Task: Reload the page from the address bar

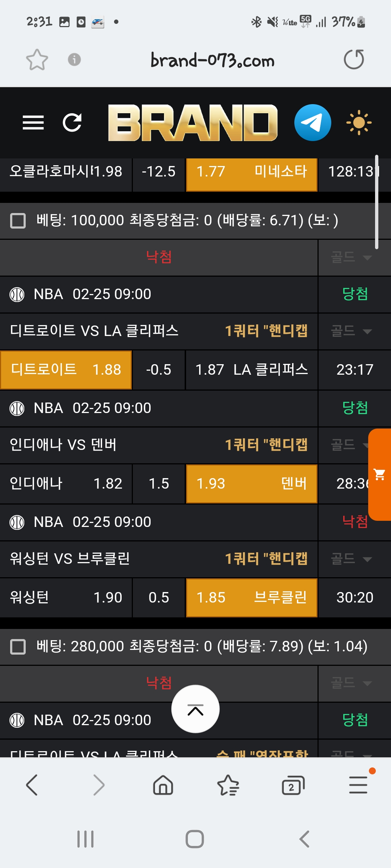Action: coord(354,59)
